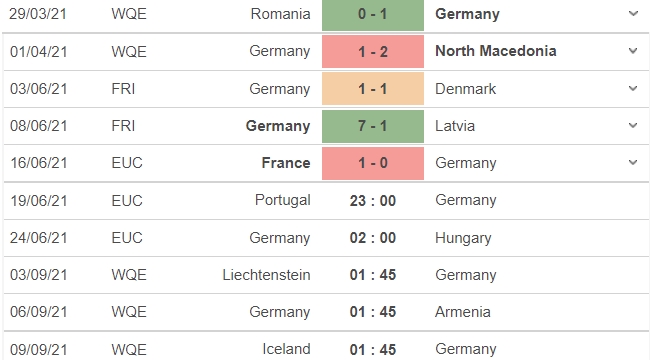Screen dimensions: 650x360
Task: Expand the France vs Germany match chevron
Action: pos(633,163)
